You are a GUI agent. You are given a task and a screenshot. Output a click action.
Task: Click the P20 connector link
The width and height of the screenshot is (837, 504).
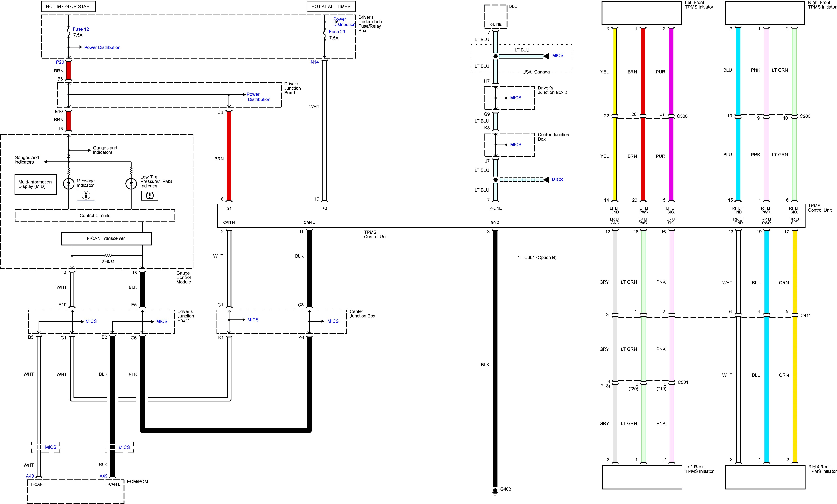60,62
